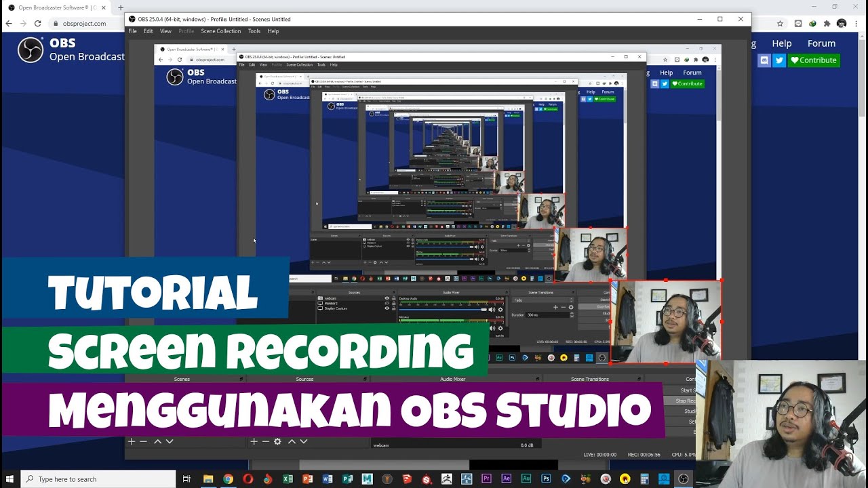Bookmark the page with the star icon
This screenshot has width=868, height=488.
pyautogui.click(x=780, y=23)
